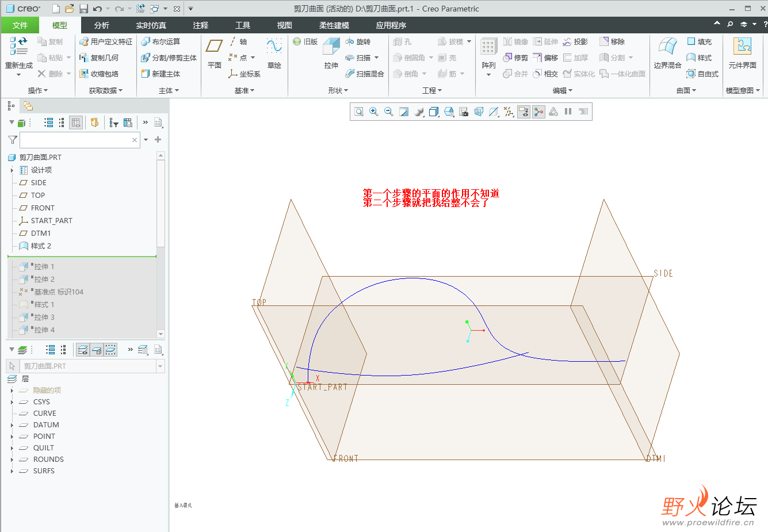Switch to the Annotate (注释) tab
Viewport: 768px width, 532px height.
tap(201, 25)
